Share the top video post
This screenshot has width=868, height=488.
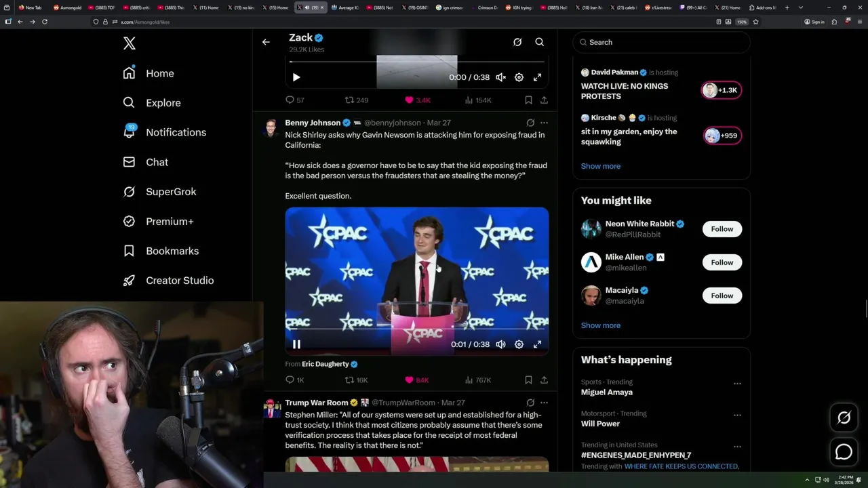point(544,100)
